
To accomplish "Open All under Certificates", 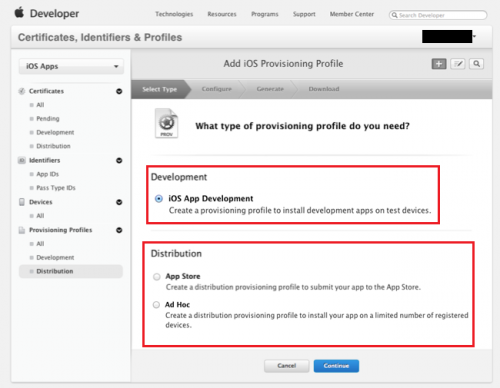I will coord(40,105).
